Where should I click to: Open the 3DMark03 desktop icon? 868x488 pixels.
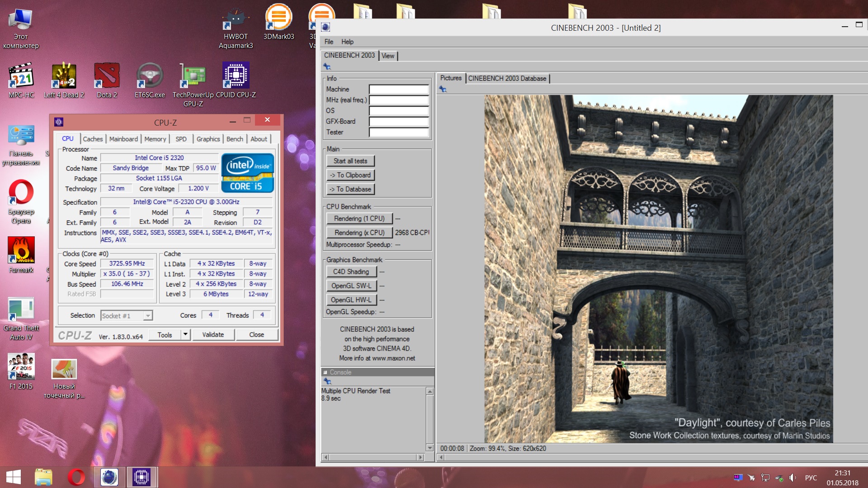[x=278, y=23]
